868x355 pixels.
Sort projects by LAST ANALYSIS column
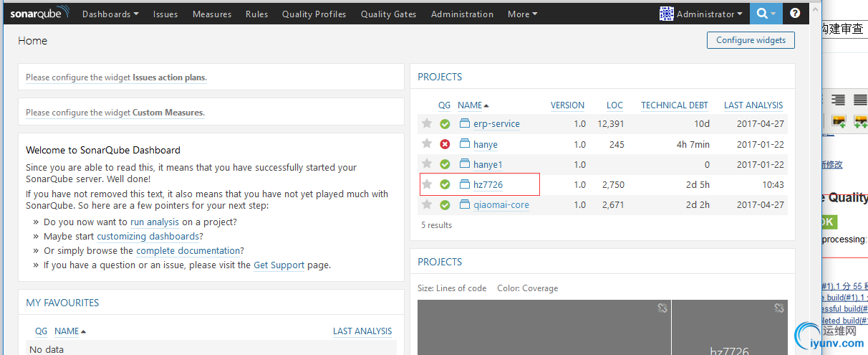[x=753, y=105]
